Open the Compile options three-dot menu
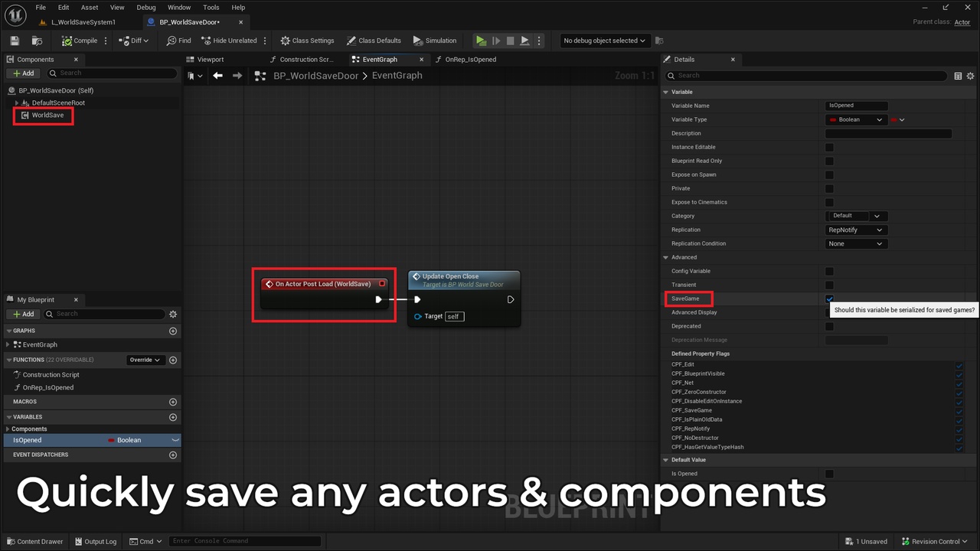The image size is (980, 551). 106,41
